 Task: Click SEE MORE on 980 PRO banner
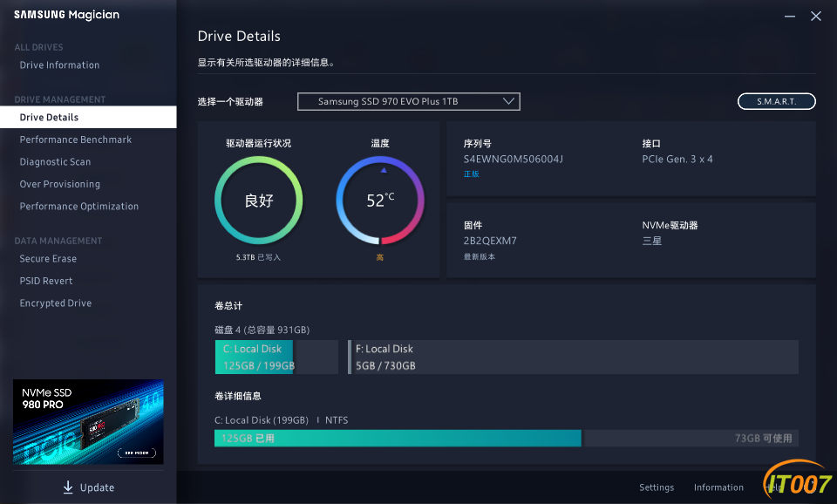pyautogui.click(x=137, y=453)
